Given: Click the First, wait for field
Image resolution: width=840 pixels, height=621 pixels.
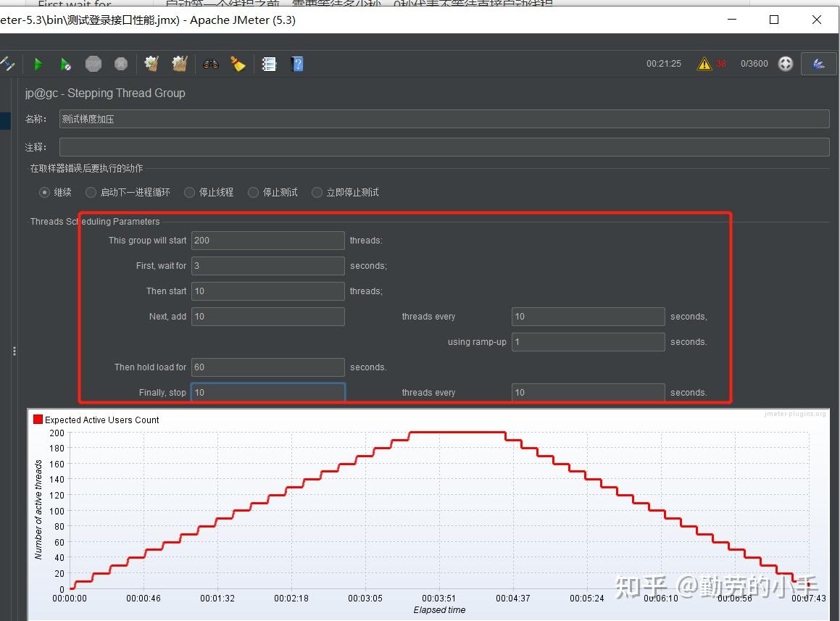Looking at the screenshot, I should (x=268, y=266).
